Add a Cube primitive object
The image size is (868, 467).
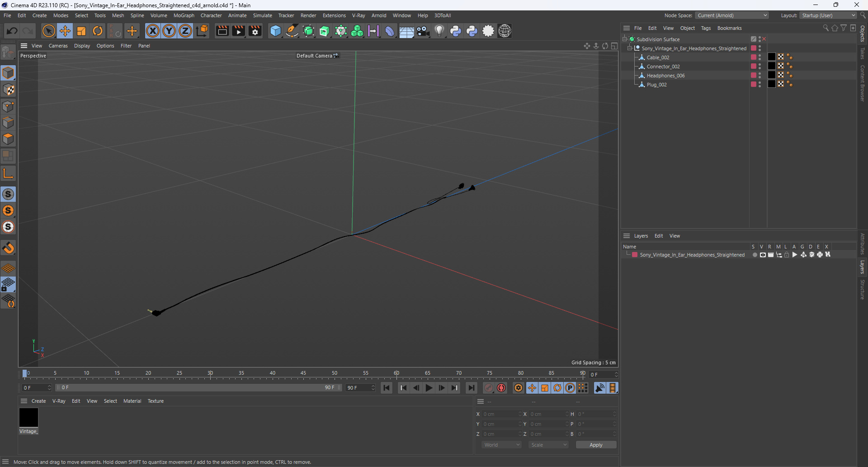pos(275,31)
